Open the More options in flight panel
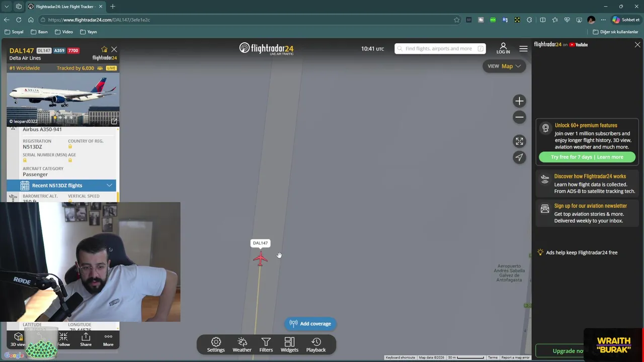The width and height of the screenshot is (644, 362). pyautogui.click(x=108, y=340)
